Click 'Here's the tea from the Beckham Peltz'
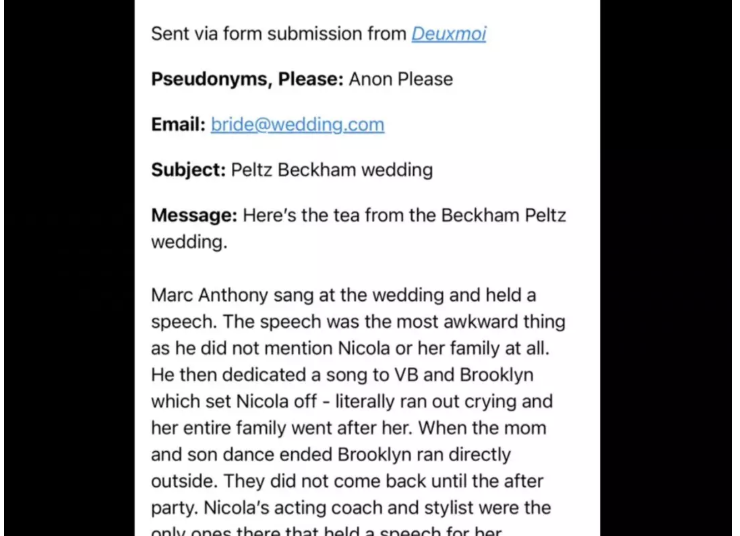 [404, 215]
